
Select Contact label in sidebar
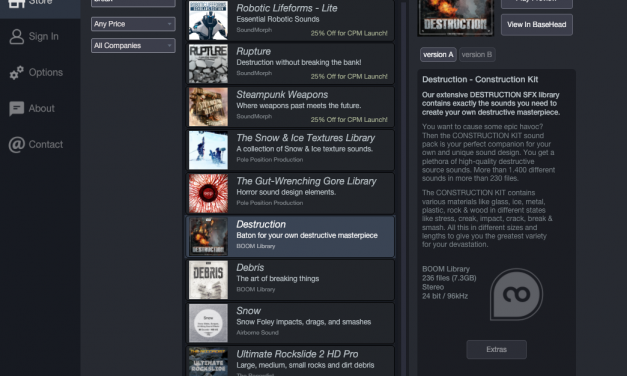(46, 144)
